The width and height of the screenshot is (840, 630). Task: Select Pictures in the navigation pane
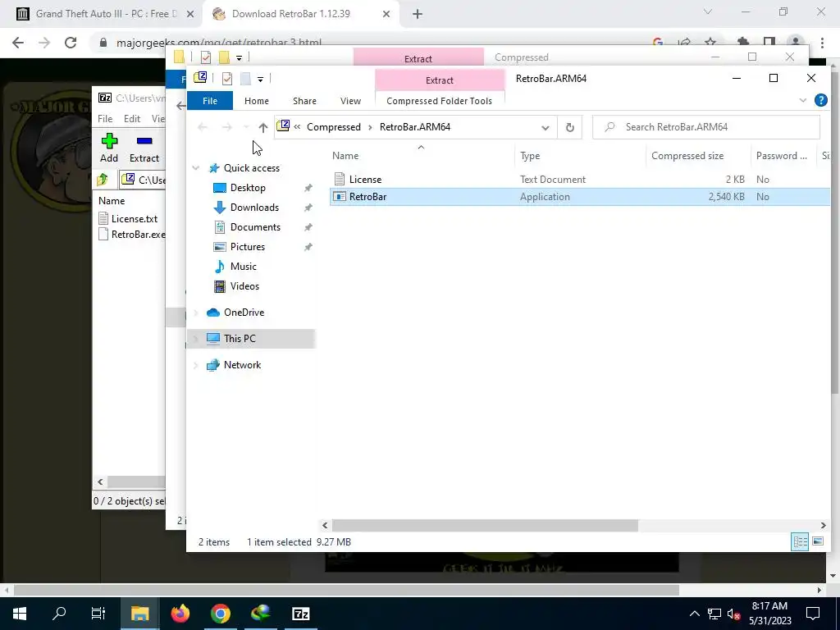point(248,247)
